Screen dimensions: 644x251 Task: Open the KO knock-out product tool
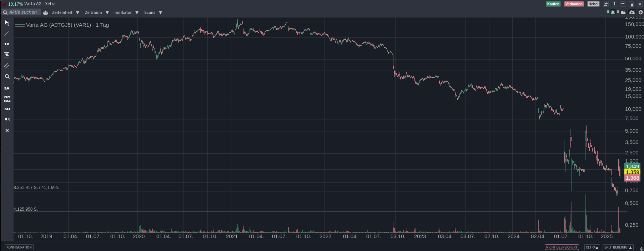7,109
